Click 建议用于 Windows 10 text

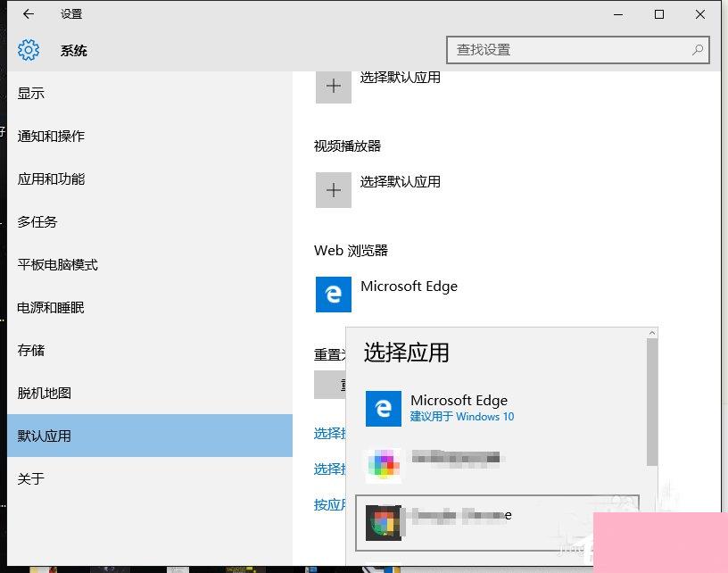click(x=462, y=417)
